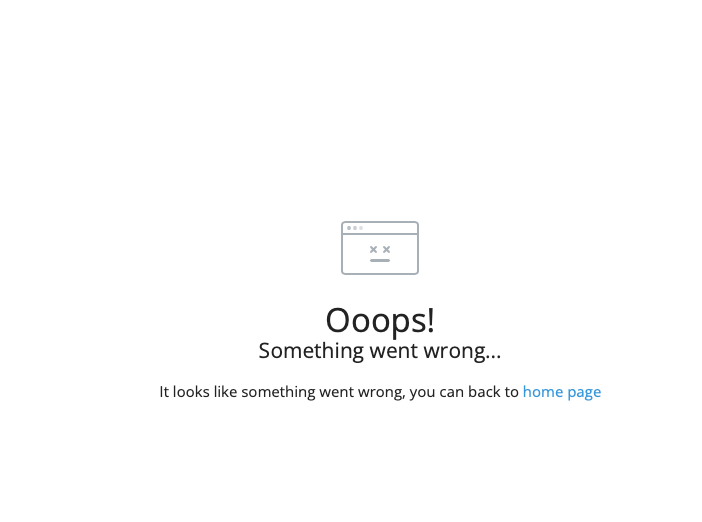Click the word "home" in blue link
The image size is (702, 522).
tap(543, 391)
